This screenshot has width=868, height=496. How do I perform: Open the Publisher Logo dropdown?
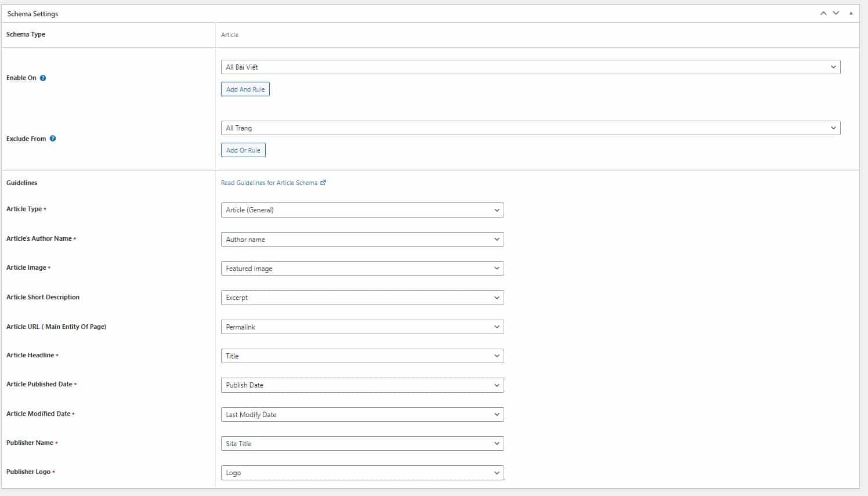(x=363, y=473)
